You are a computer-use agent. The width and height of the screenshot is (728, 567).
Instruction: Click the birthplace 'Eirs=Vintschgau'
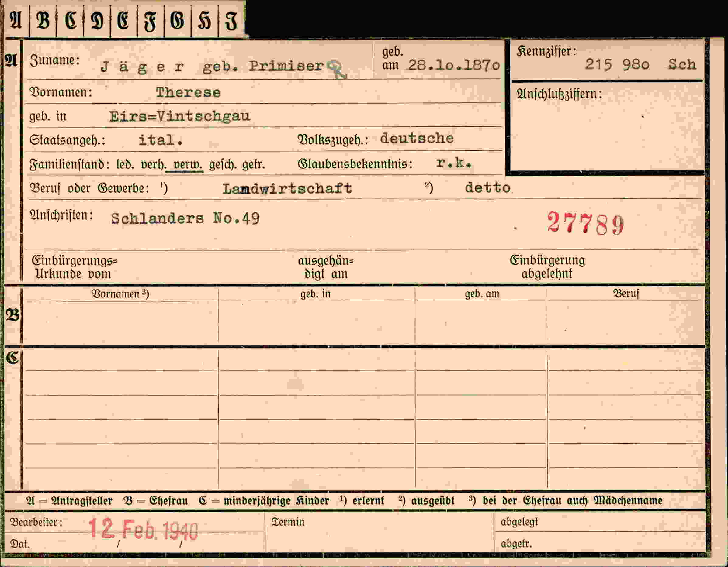(x=180, y=116)
